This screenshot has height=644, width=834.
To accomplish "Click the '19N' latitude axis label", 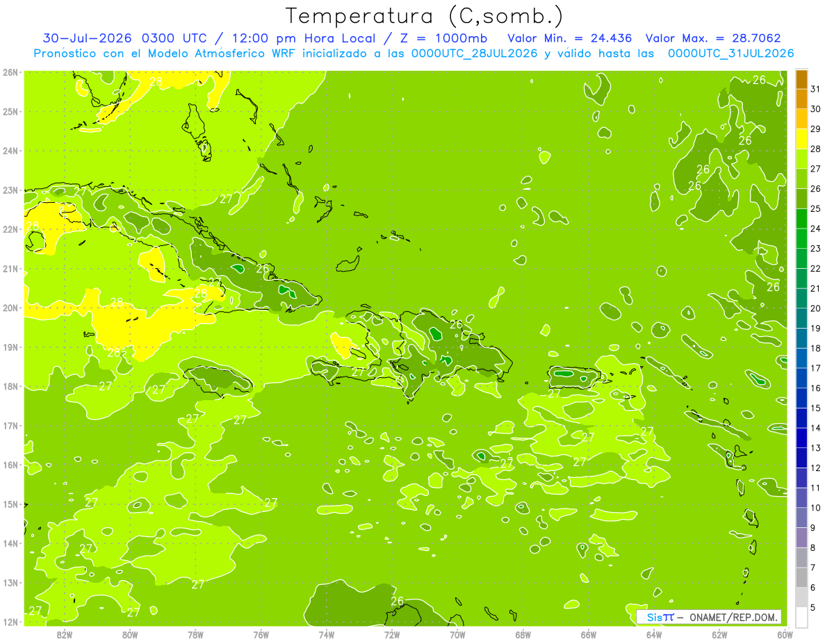I will (x=10, y=347).
